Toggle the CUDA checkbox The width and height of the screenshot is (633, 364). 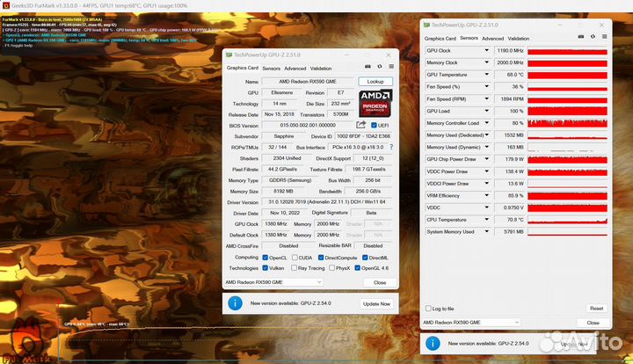[295, 258]
